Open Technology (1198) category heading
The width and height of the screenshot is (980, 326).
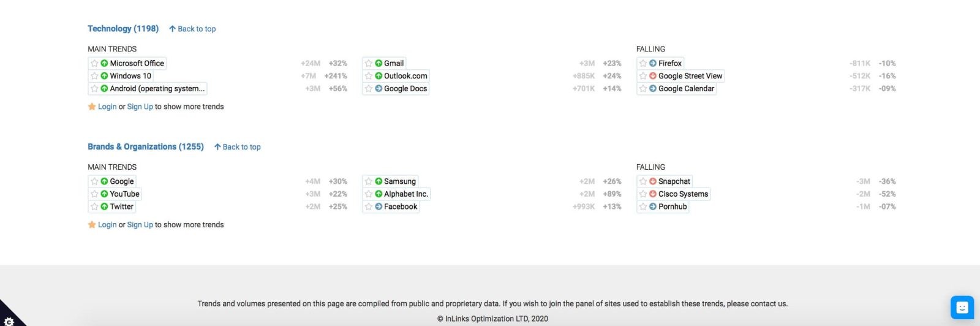123,29
